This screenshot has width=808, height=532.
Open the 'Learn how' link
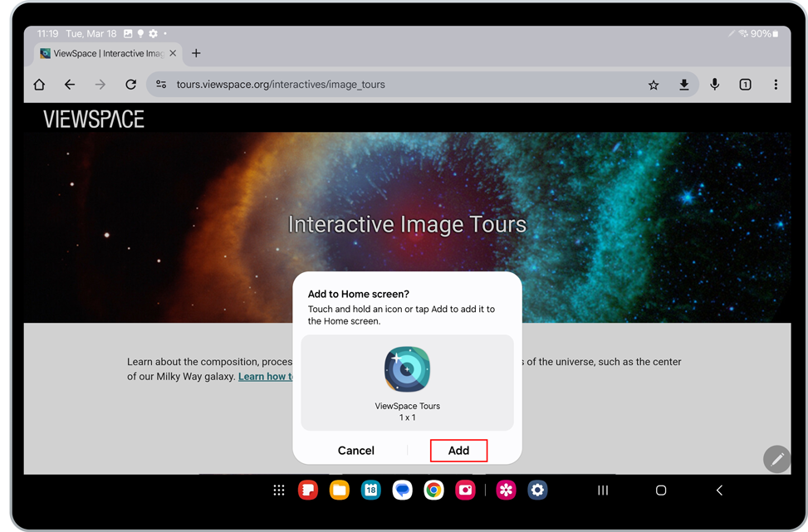(266, 377)
